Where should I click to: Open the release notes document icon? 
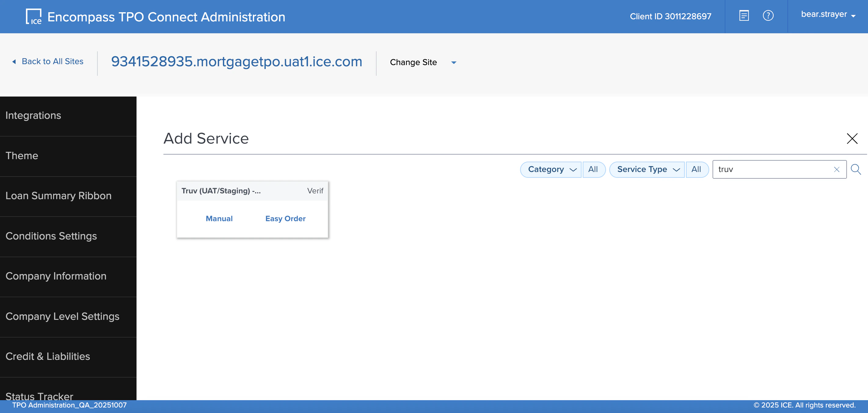pyautogui.click(x=744, y=16)
